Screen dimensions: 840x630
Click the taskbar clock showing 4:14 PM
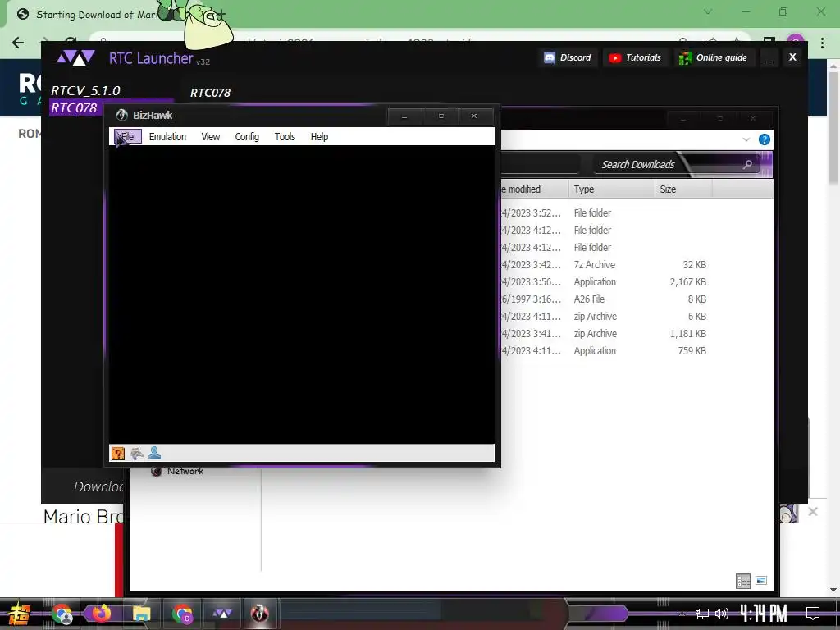pyautogui.click(x=764, y=613)
